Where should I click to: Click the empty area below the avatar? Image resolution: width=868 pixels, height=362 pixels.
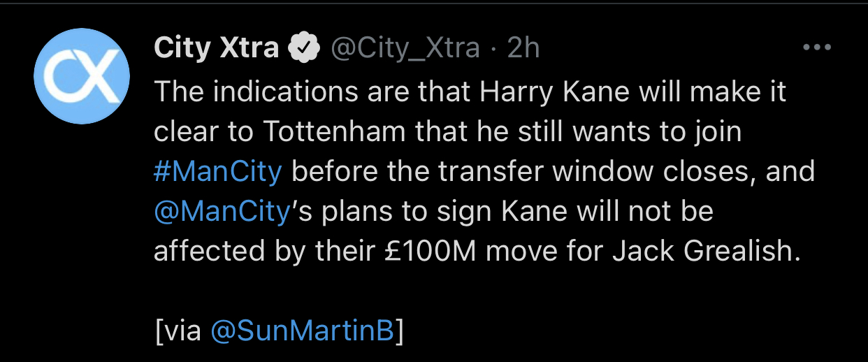click(82, 238)
